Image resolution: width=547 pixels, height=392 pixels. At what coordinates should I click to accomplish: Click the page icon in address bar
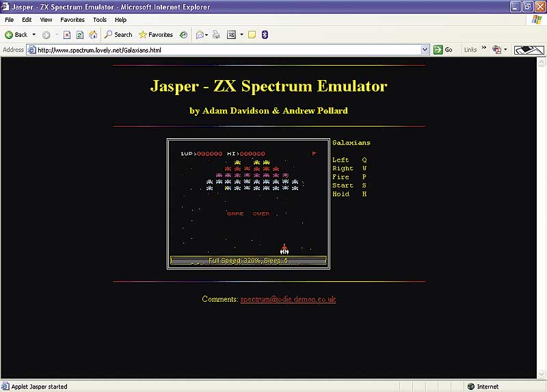point(31,50)
